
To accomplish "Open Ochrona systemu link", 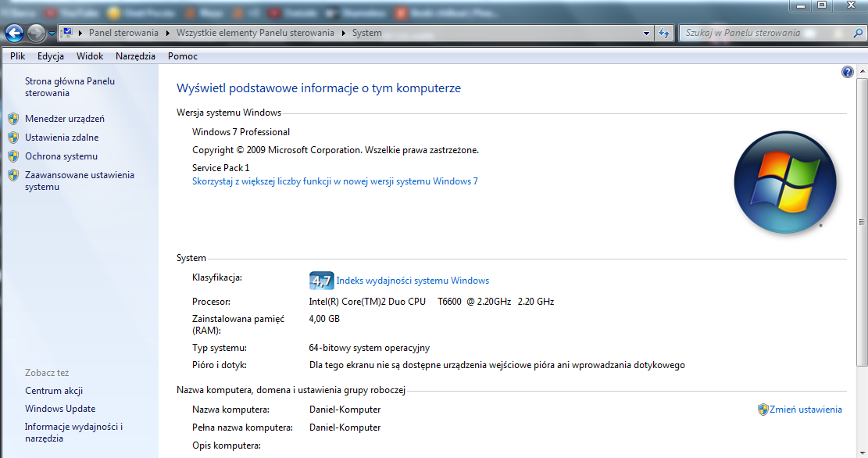I will pos(61,156).
